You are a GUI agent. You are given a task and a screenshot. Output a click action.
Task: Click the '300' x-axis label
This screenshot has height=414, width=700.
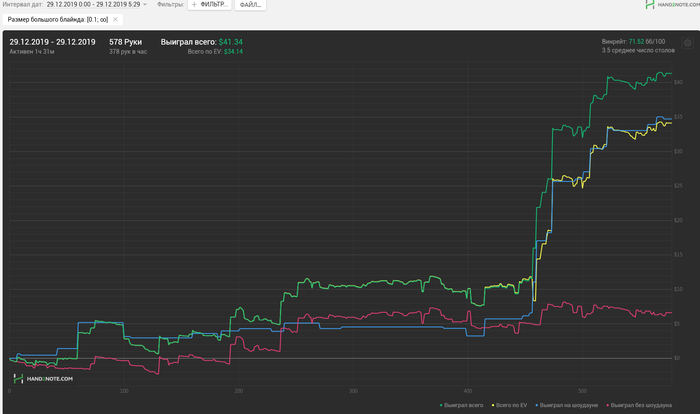[x=353, y=391]
